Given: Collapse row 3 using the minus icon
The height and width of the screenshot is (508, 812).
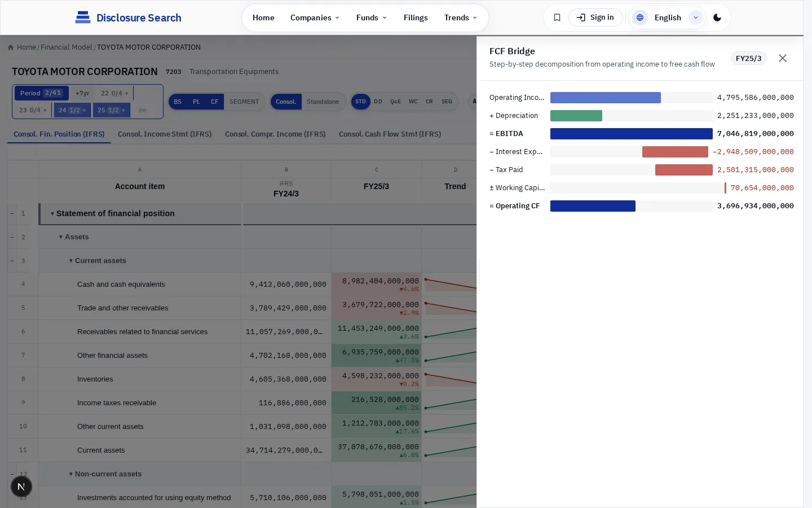Looking at the screenshot, I should click(12, 261).
